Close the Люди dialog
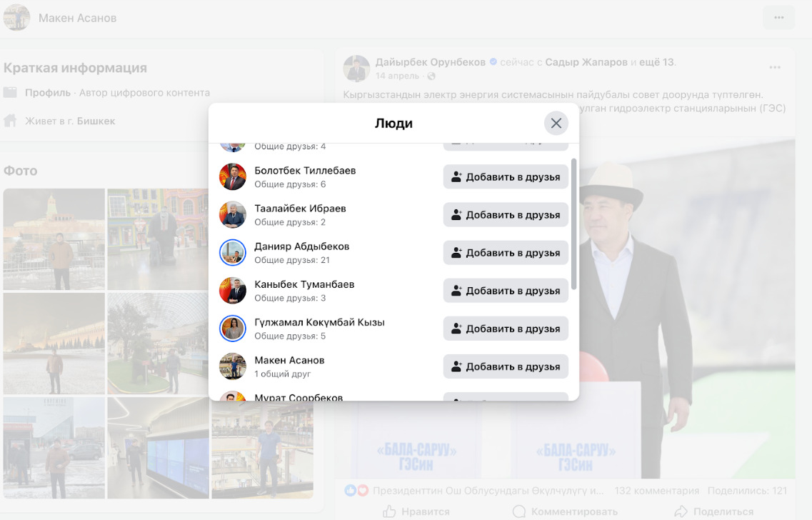This screenshot has height=520, width=812. (556, 124)
